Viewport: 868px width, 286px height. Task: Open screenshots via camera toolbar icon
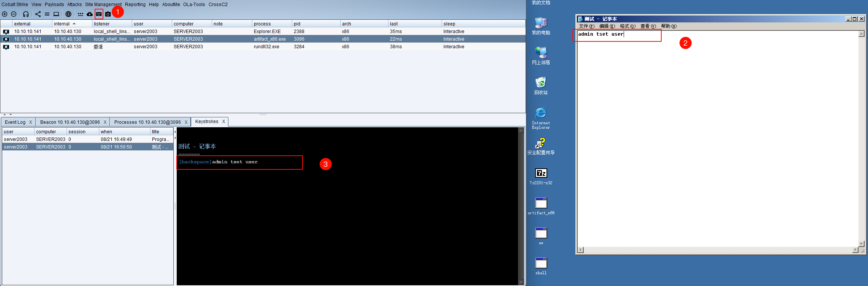click(x=108, y=14)
